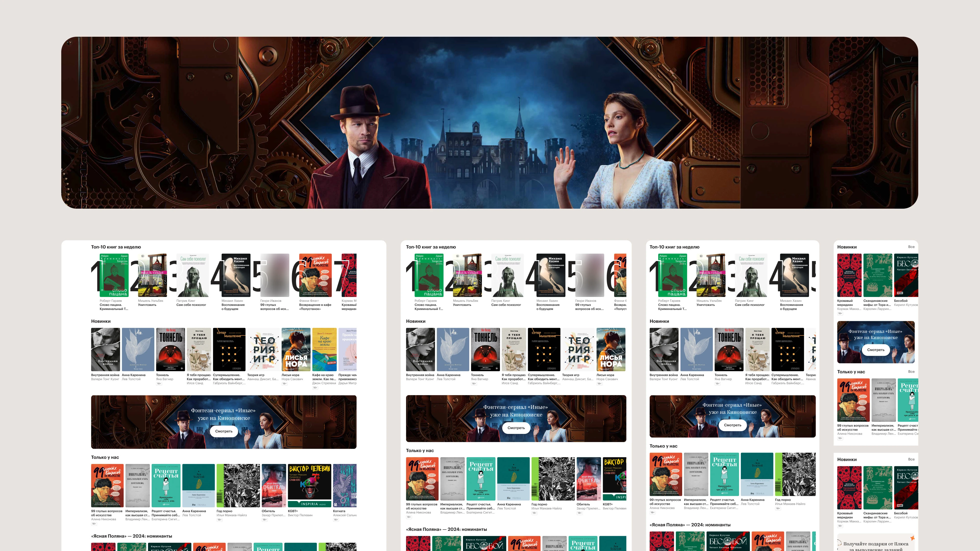Open Все link beside Только у нас in narrow panel
The image size is (980, 551).
(911, 371)
